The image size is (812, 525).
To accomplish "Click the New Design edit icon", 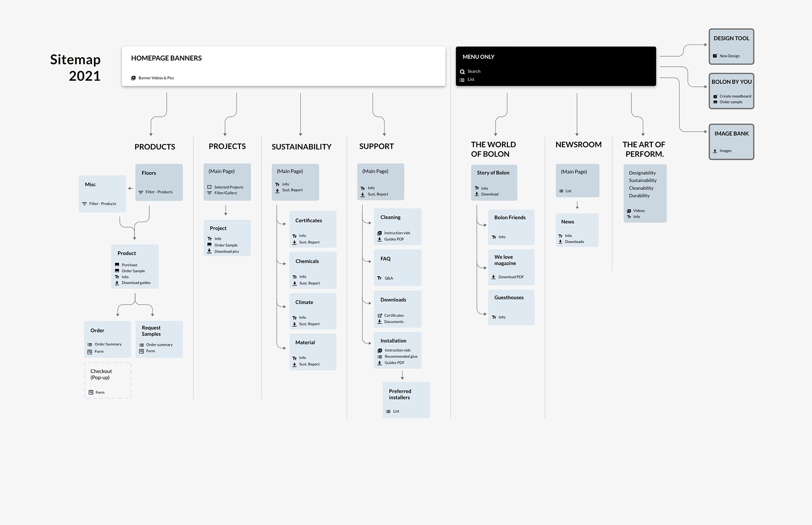I will [715, 56].
